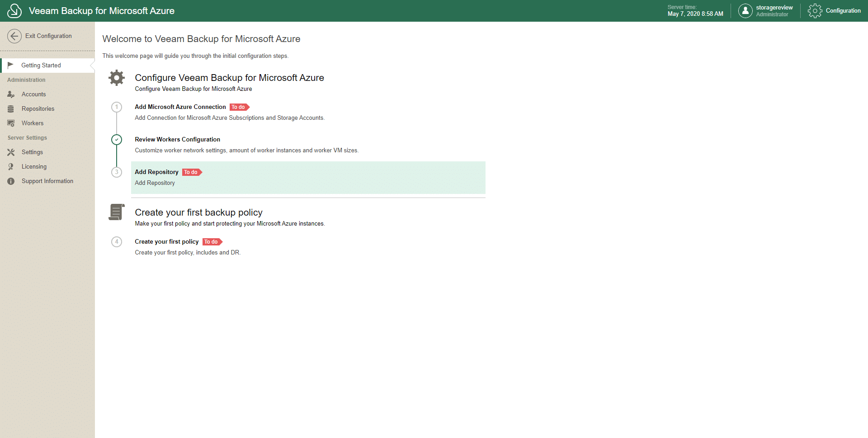Viewport: 868px width, 438px height.
Task: Click the 'Configure Veeam Backup for Microsoft Azure' heading
Action: coord(229,78)
